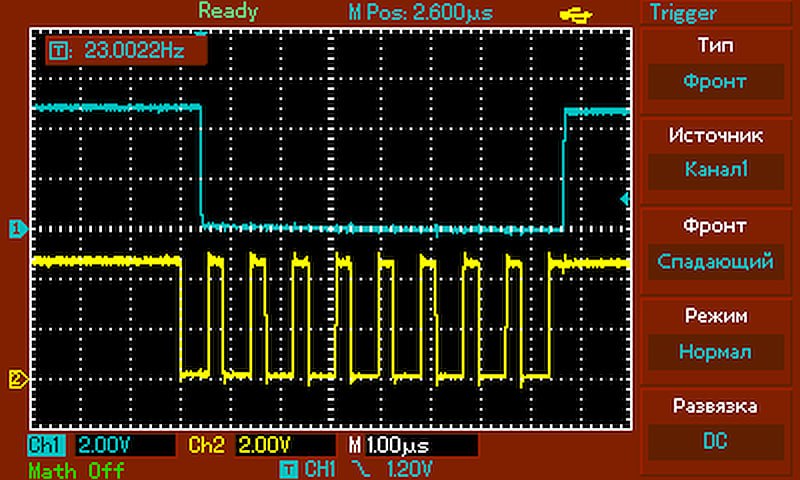The image size is (800, 480).
Task: Click the M Pos 2.600µs readout
Action: click(436, 13)
